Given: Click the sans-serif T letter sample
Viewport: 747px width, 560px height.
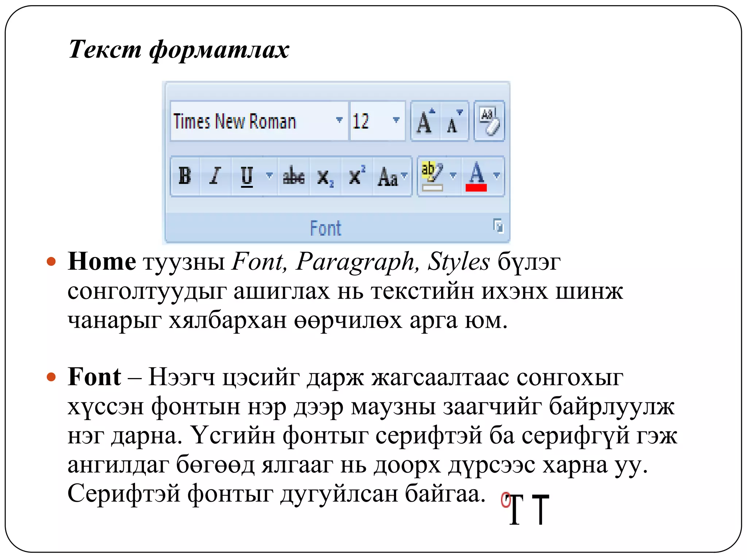Looking at the screenshot, I should (x=541, y=509).
